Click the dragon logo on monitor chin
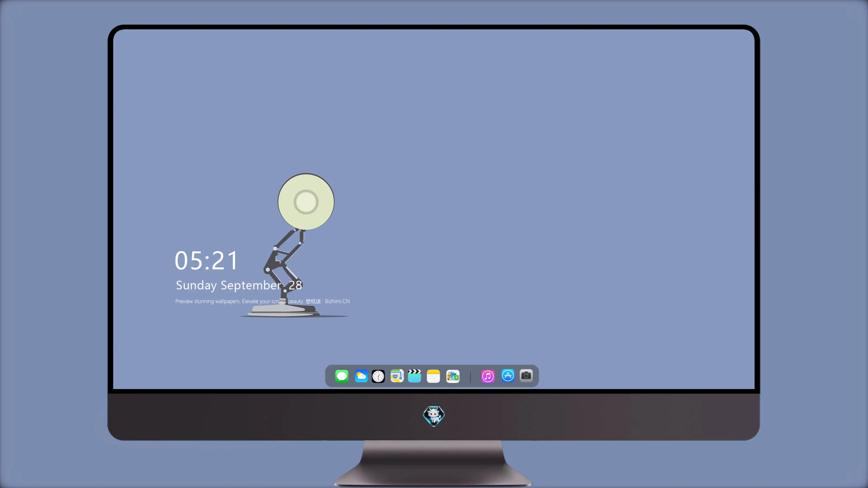 434,416
